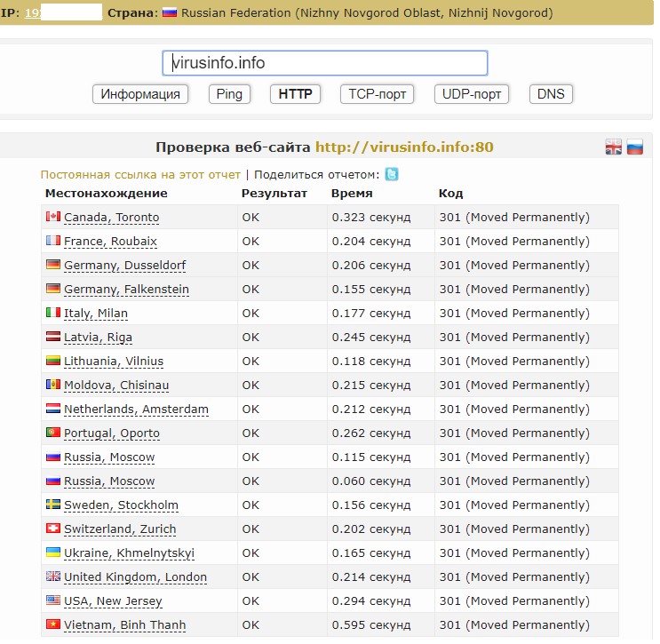Open the TCP-порт check
Viewport: 660px width, 644px height.
[377, 94]
